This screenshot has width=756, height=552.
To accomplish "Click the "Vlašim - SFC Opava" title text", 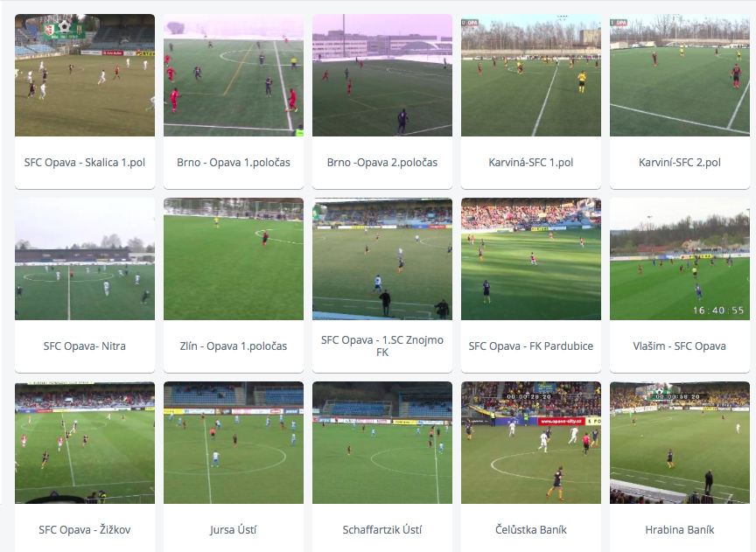I will pos(679,346).
